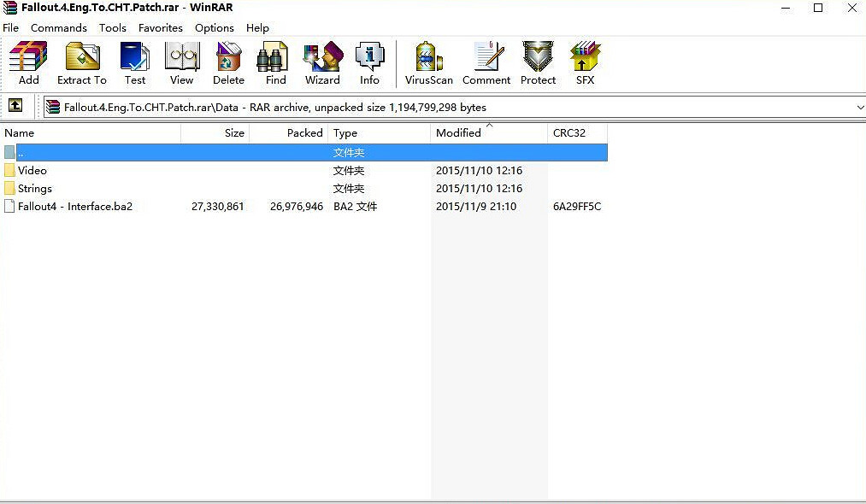
Task: Click the Protect archive icon
Action: (x=538, y=63)
